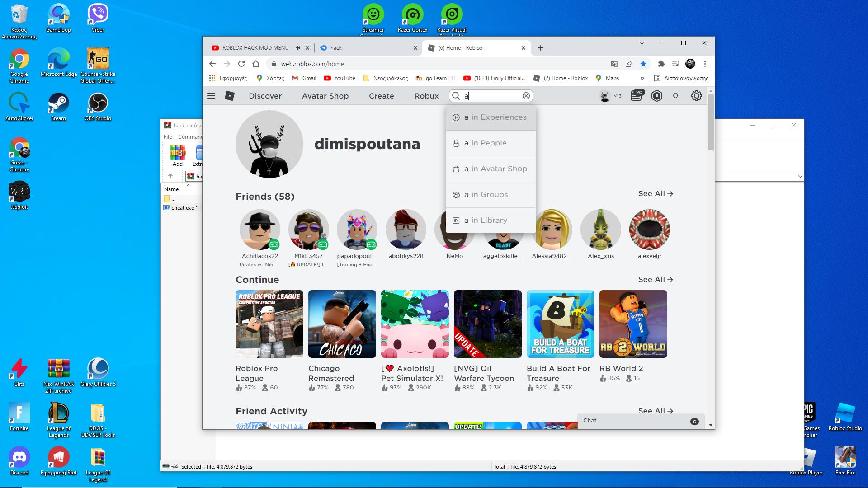868x488 pixels.
Task: Toggle the bookmark star for this page
Action: (643, 64)
